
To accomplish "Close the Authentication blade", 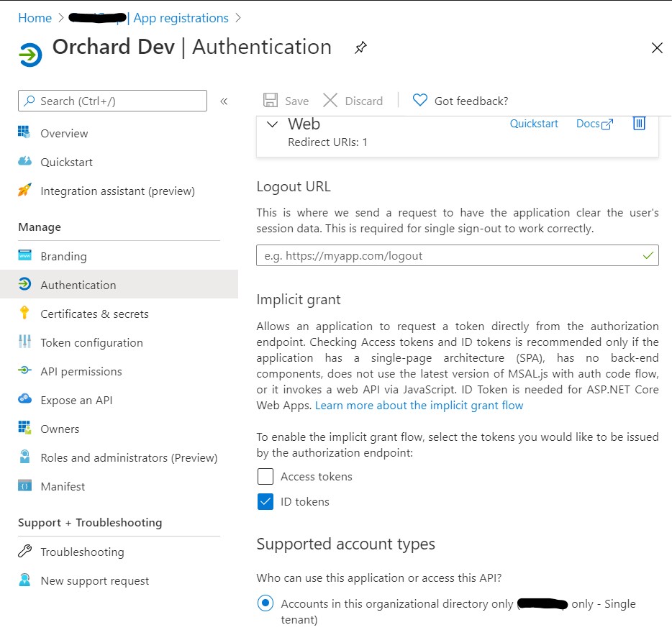I will click(x=657, y=47).
